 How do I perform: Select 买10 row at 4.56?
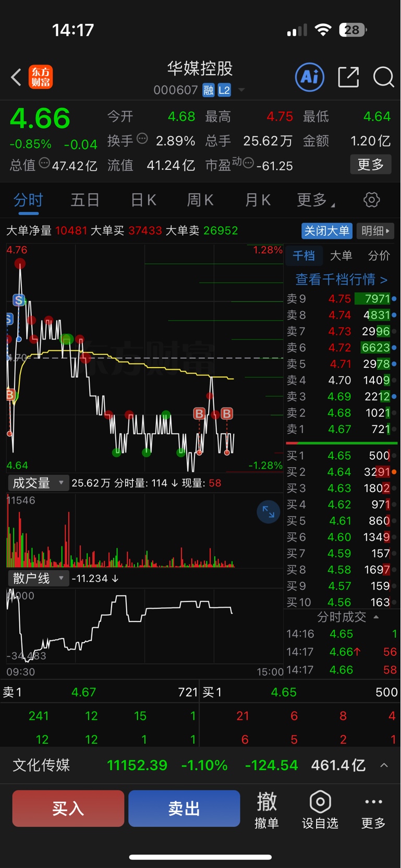(342, 602)
